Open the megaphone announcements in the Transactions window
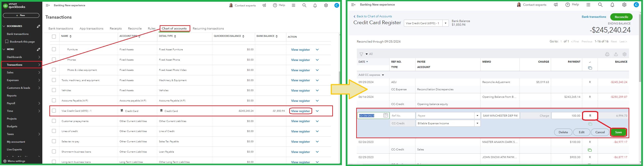644x166 pixels. coord(264,5)
